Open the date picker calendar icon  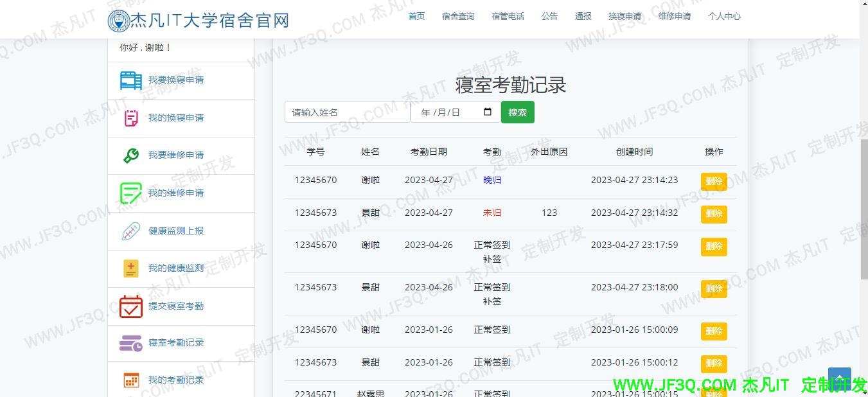click(x=488, y=112)
